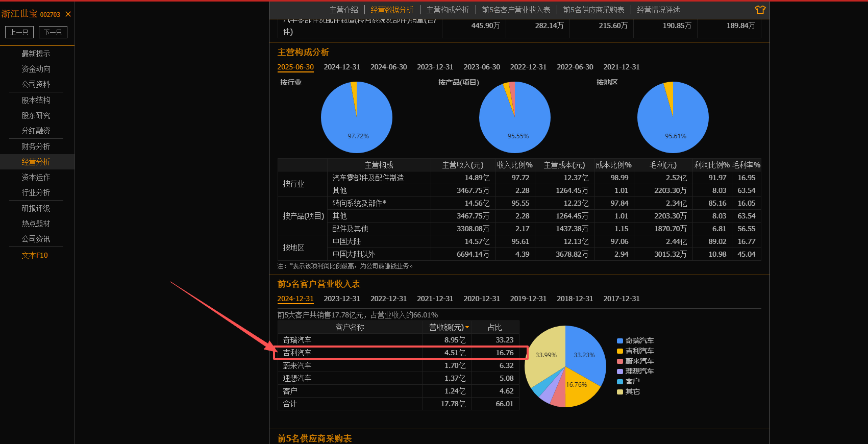Select 主营构成 period 2024-06-30

(389, 67)
